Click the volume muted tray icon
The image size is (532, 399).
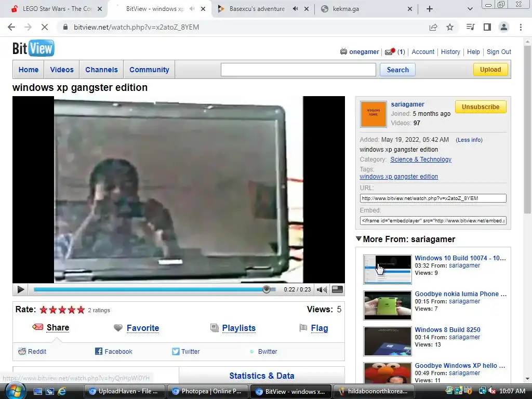(491, 391)
